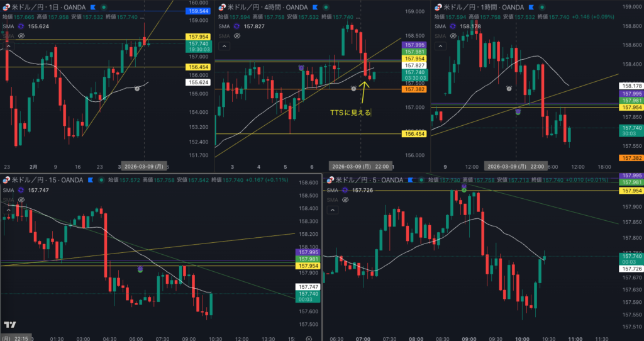Click the blue 159.544 price line label
The height and width of the screenshot is (341, 644).
pos(198,11)
